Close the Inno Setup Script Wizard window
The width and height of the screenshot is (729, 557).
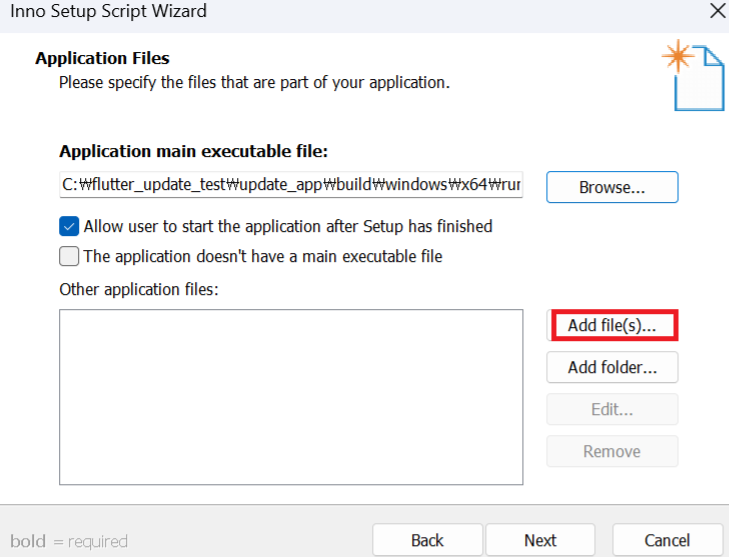pos(718,11)
